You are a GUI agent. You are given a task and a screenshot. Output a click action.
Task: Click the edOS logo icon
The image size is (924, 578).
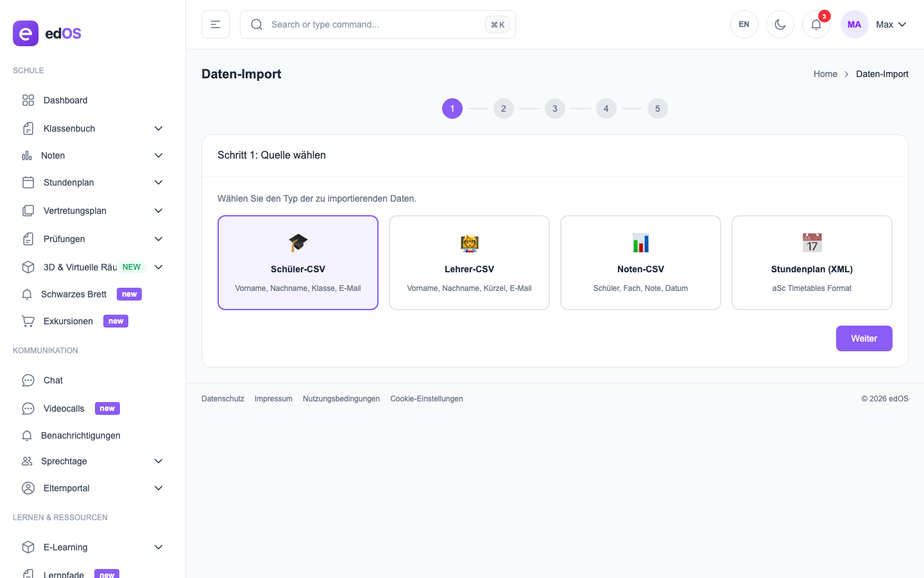26,33
